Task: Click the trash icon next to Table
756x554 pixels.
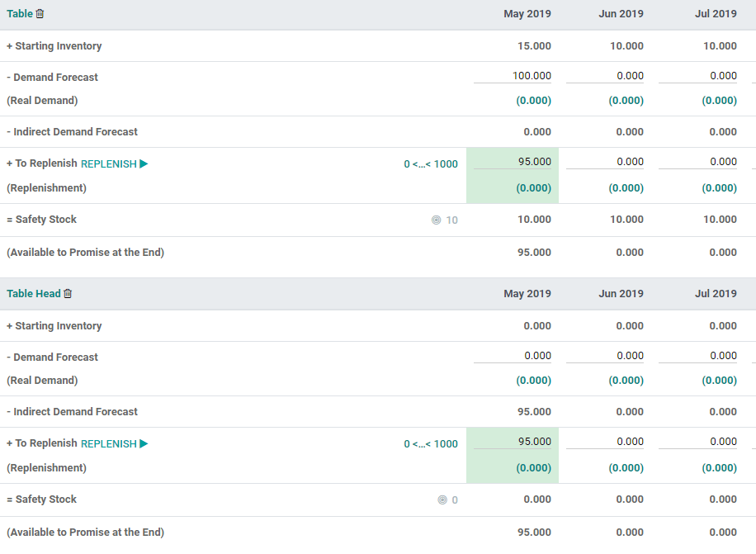Action: [40, 14]
